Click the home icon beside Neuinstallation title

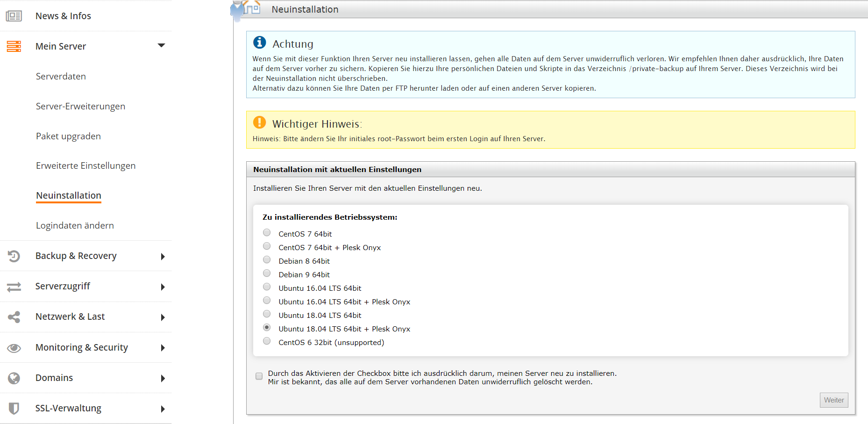click(x=252, y=8)
